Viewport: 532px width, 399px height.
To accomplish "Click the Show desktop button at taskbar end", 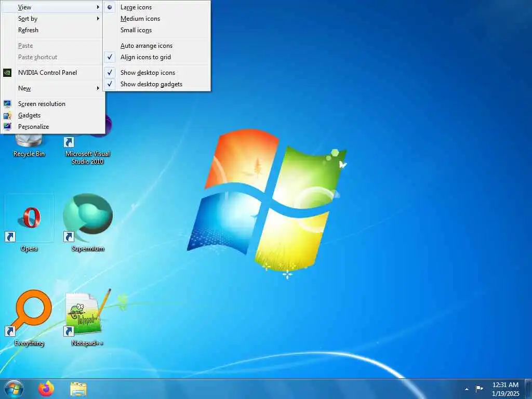I will pyautogui.click(x=528, y=389).
